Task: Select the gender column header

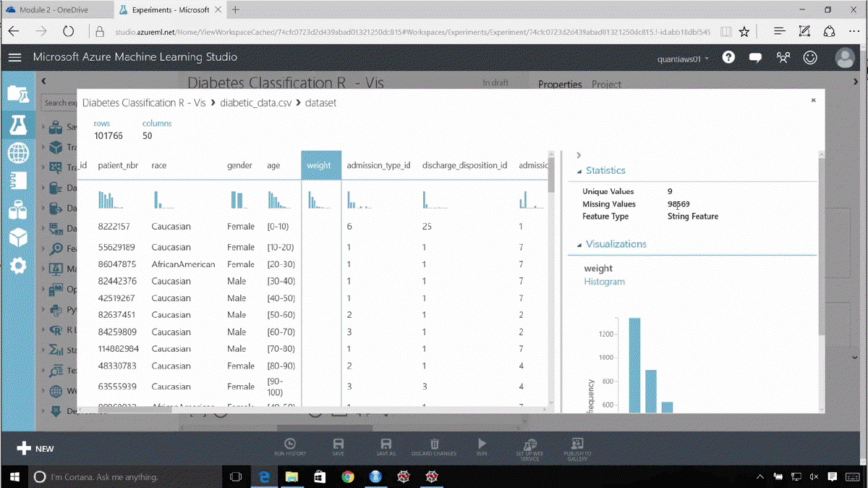Action: pyautogui.click(x=239, y=165)
